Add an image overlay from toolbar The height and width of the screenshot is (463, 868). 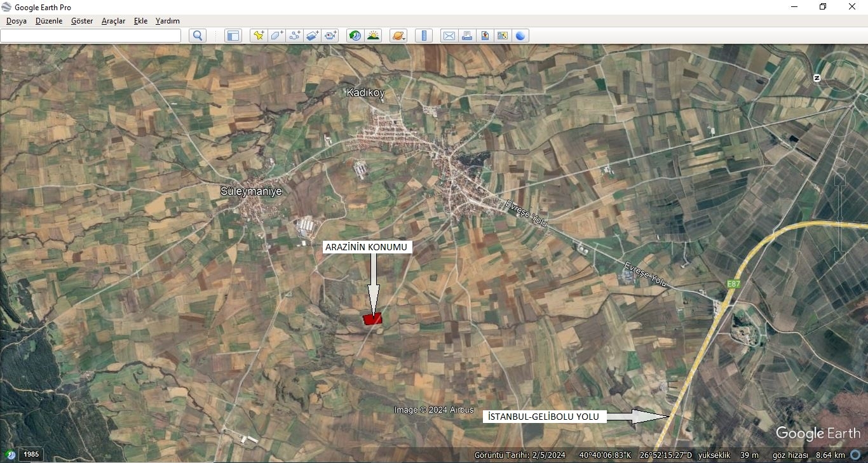click(x=312, y=36)
